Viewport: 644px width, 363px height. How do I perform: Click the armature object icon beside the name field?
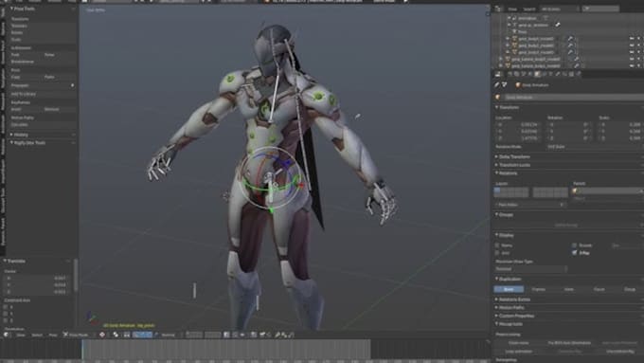point(498,98)
